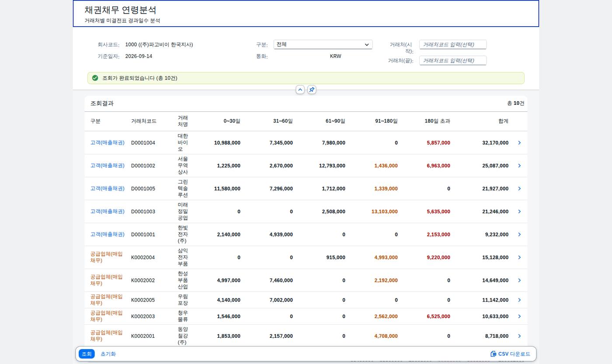
Task: Open the 구분 dropdown showing 전체
Action: 323,45
